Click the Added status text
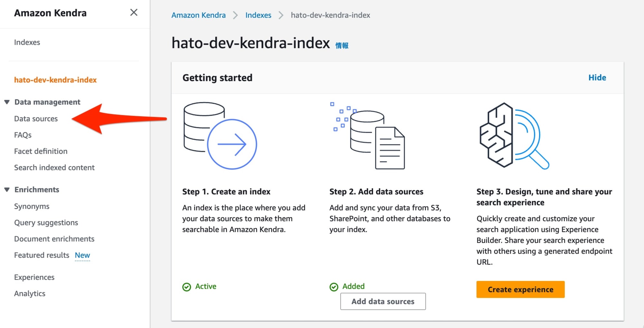 pos(354,286)
